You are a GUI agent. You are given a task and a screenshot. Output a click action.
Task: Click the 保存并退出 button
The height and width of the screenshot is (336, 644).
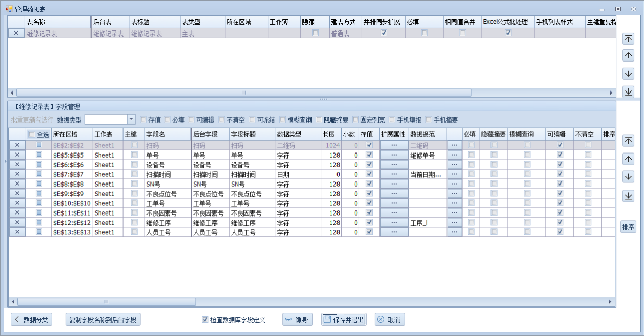344,320
